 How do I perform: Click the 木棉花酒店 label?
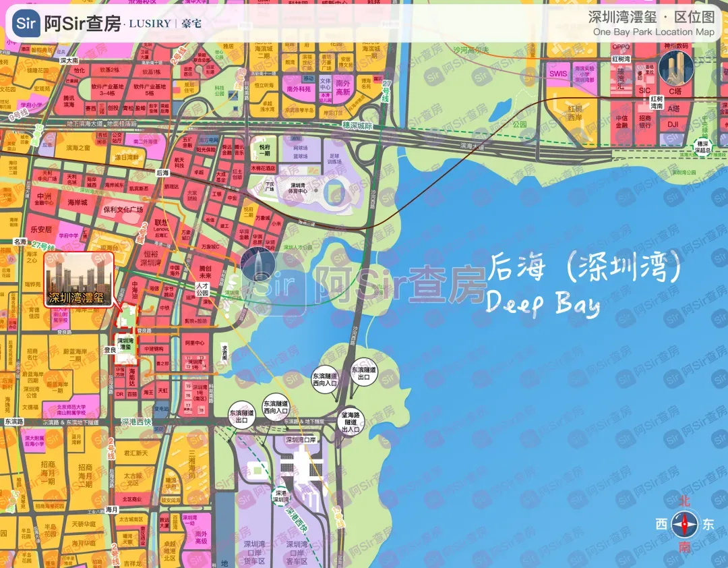click(263, 168)
